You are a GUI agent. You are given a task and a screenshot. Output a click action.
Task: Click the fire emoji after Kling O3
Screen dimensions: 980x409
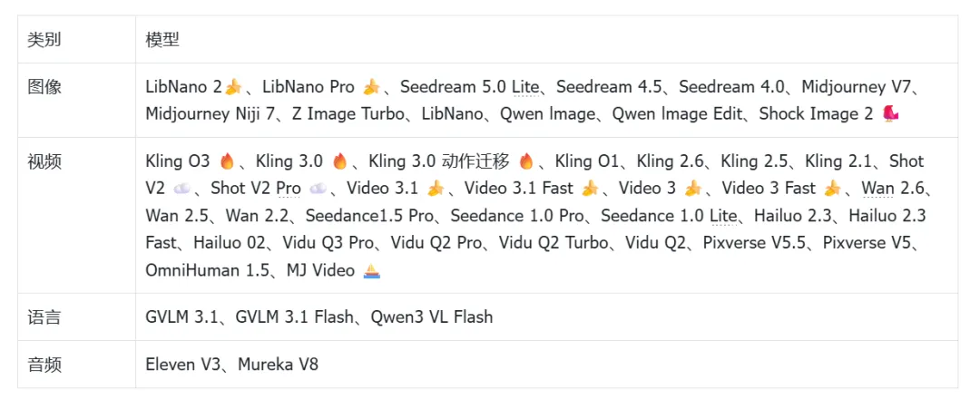tap(227, 161)
